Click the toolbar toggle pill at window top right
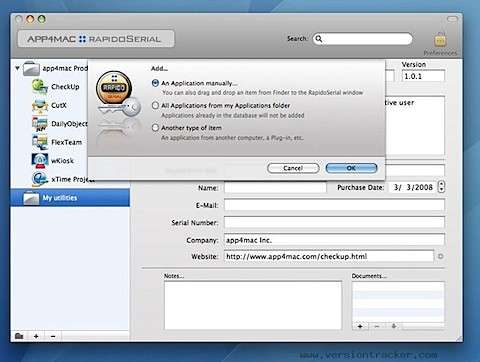480x362 pixels. [x=452, y=19]
